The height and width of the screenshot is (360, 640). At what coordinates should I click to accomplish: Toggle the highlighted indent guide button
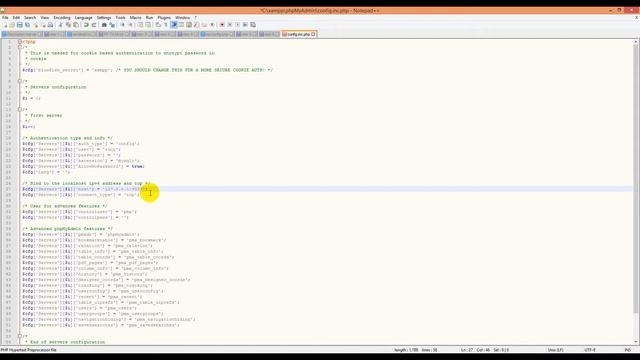(x=174, y=25)
